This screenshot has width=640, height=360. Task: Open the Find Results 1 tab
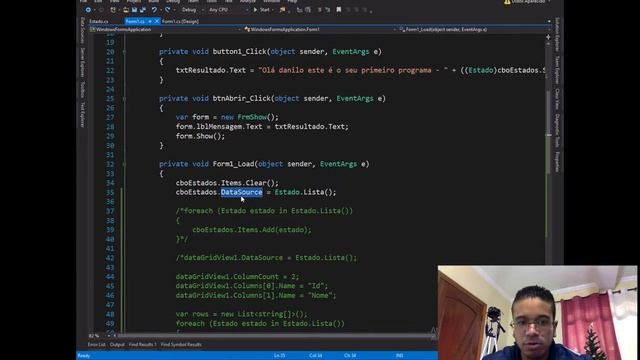(x=142, y=344)
